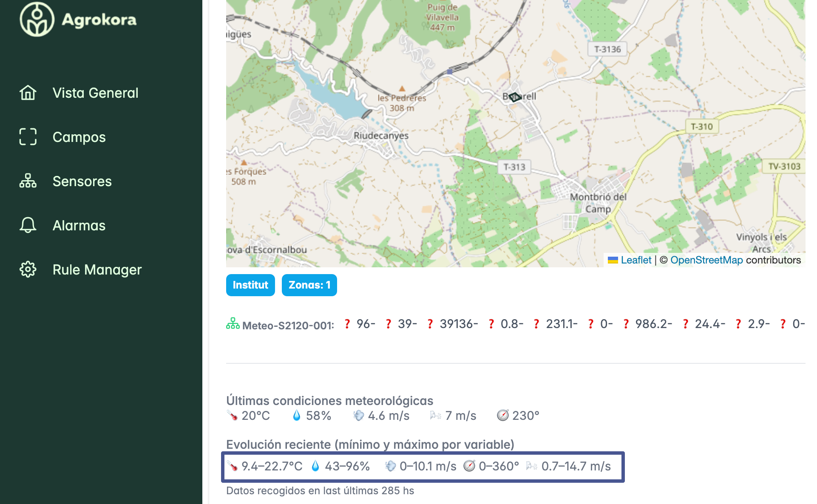Click the compass icon next to 230°
This screenshot has height=504, width=817.
(502, 415)
